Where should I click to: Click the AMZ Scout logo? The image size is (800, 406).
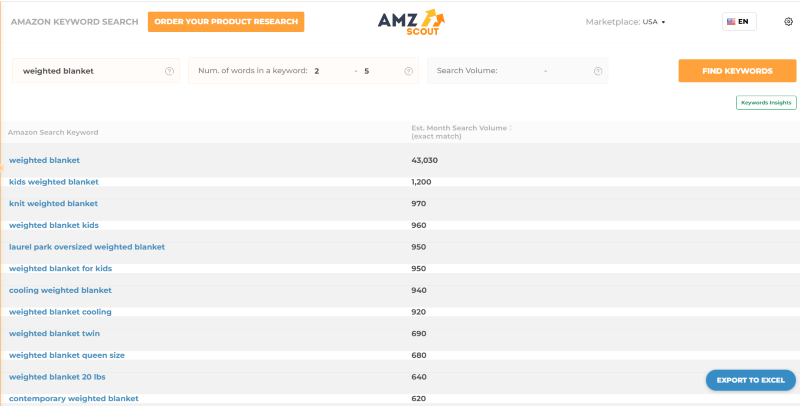point(411,22)
